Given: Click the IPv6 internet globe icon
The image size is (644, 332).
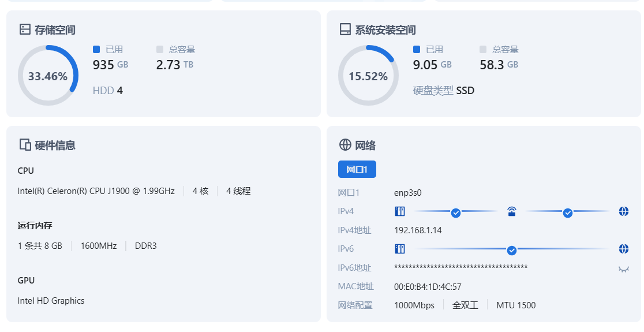Looking at the screenshot, I should click(623, 249).
